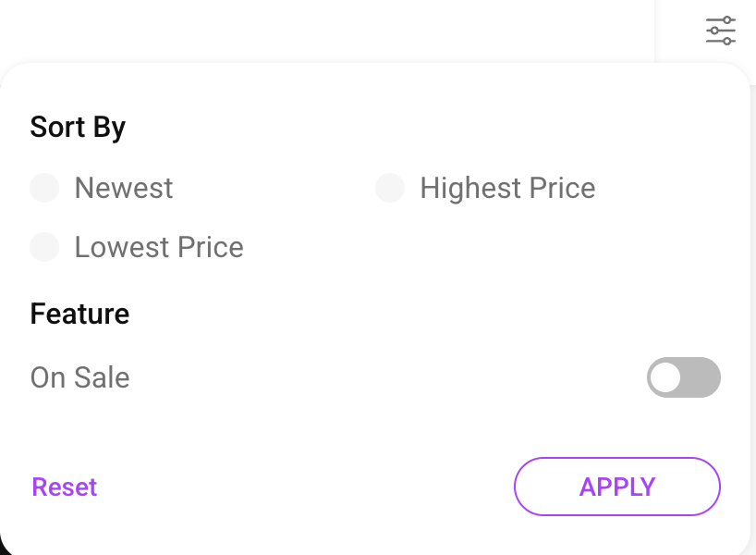Screen dimensions: 756x555
Task: Click the Highest Price label text
Action: click(x=507, y=188)
